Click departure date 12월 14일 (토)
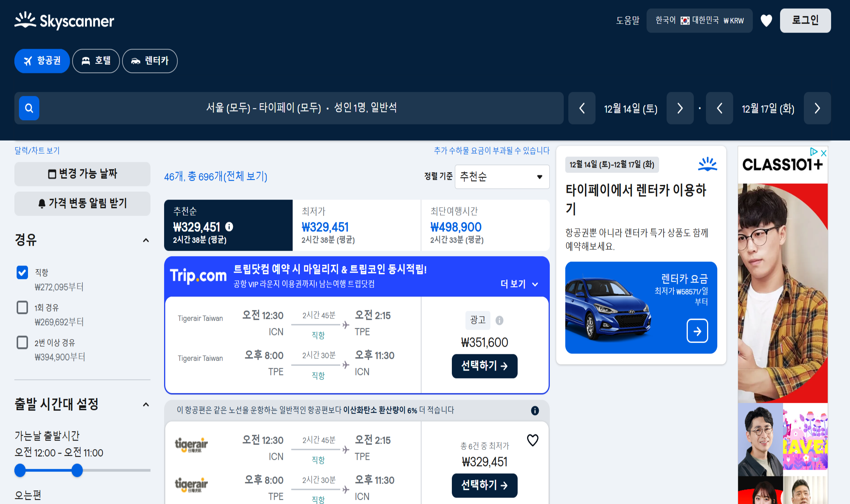This screenshot has height=504, width=850. (x=631, y=109)
